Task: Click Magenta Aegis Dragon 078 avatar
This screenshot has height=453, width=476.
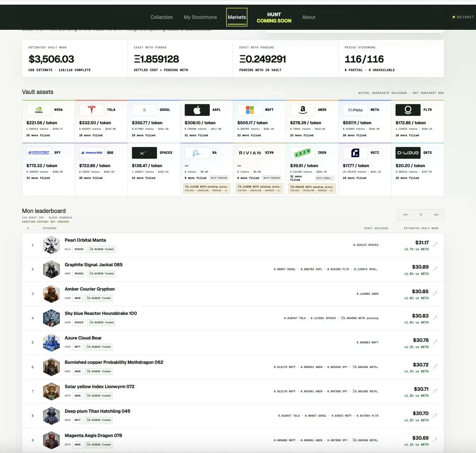Action: click(x=51, y=440)
